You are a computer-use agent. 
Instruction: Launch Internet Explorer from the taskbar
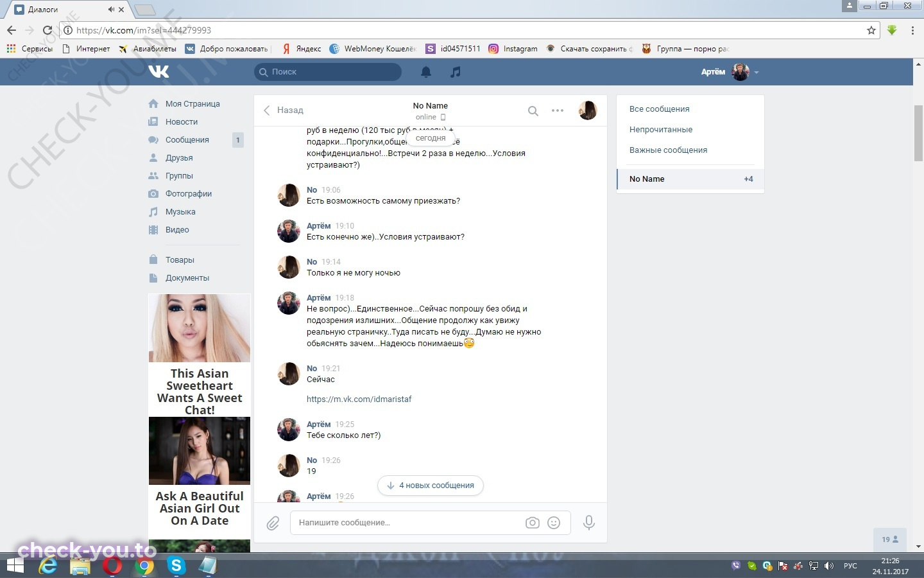[48, 566]
